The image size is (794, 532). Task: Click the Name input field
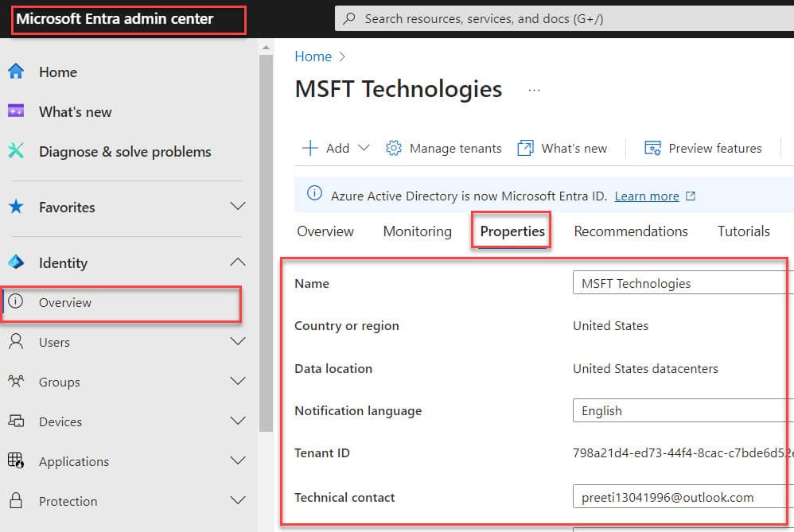[683, 282]
